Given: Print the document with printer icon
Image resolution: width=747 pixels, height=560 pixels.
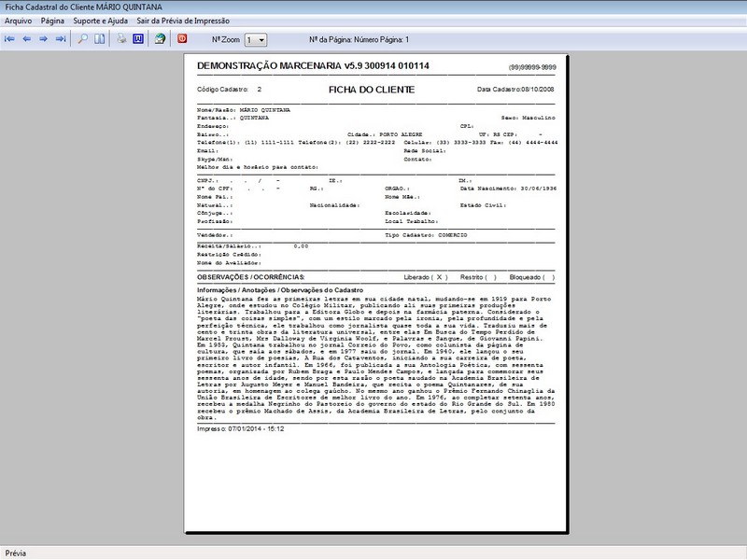Looking at the screenshot, I should (121, 39).
